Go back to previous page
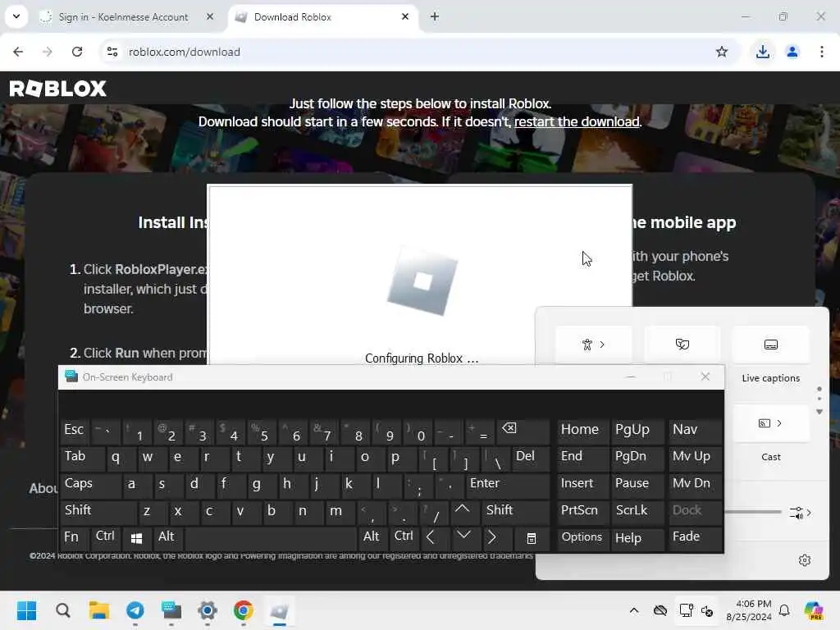The image size is (840, 630). pyautogui.click(x=18, y=52)
